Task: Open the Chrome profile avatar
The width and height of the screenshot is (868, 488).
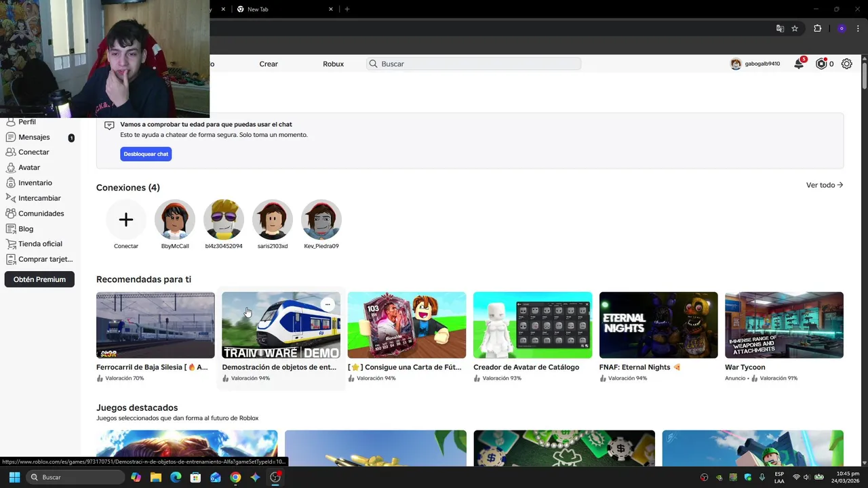Action: coord(842,28)
